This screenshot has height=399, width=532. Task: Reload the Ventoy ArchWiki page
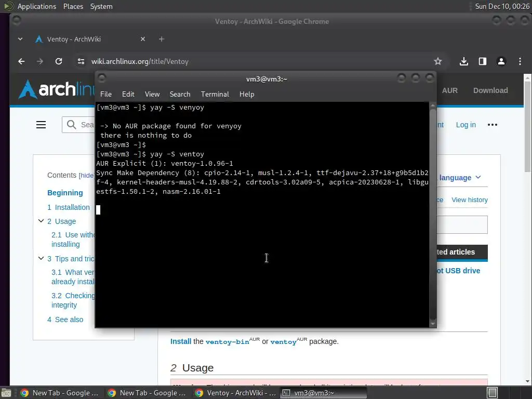59,61
